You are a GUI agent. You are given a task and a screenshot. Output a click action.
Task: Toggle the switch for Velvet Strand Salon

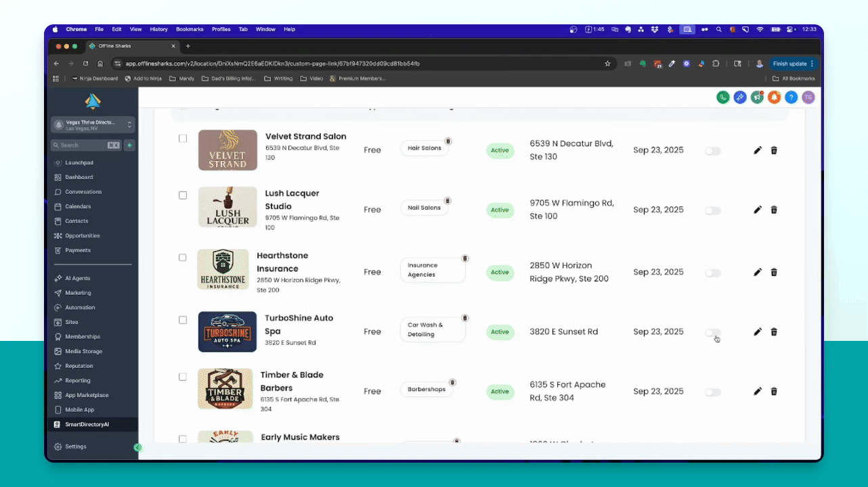713,152
